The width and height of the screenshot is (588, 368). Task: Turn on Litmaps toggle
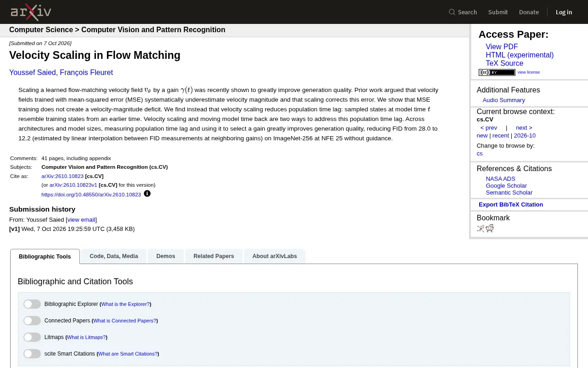[x=32, y=337]
